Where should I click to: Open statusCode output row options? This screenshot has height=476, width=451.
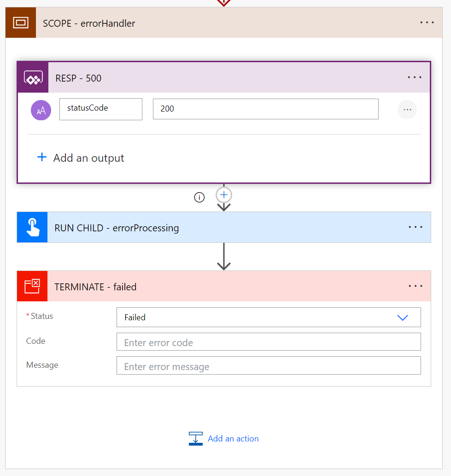pyautogui.click(x=407, y=110)
